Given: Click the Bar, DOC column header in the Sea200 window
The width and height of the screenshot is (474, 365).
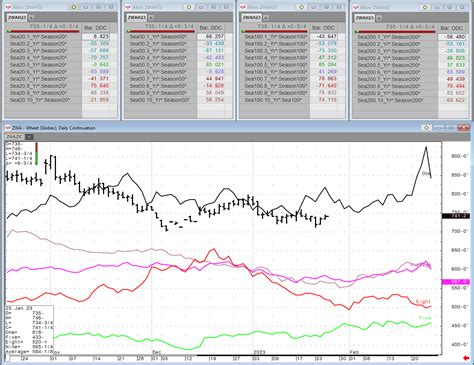Looking at the screenshot, I should click(x=452, y=28).
